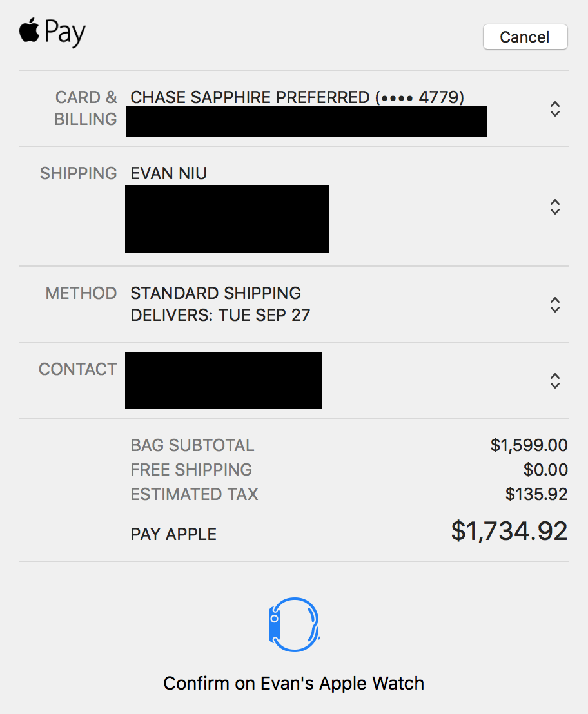Open the card and billing selector arrows

click(x=554, y=109)
